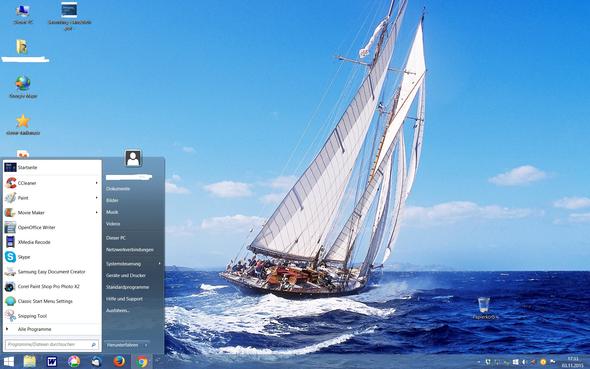Click the volume speaker tray icon
Image resolution: width=590 pixels, height=369 pixels.
pyautogui.click(x=525, y=362)
